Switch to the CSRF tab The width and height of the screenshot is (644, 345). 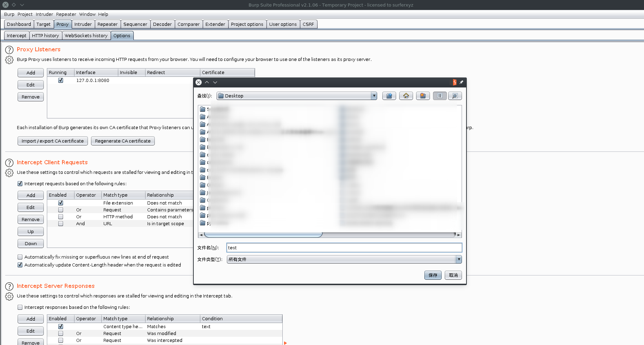tap(309, 24)
